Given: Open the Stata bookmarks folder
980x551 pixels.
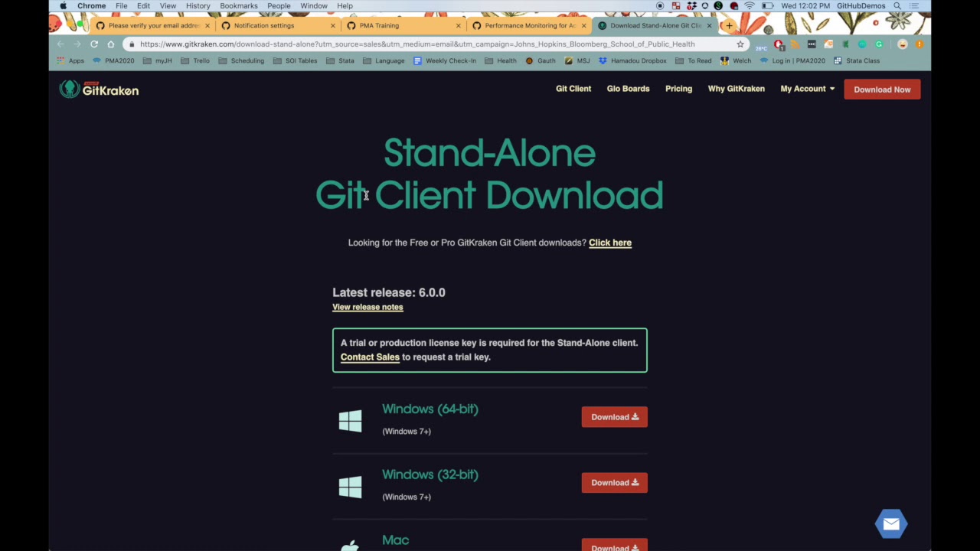Looking at the screenshot, I should pos(340,60).
